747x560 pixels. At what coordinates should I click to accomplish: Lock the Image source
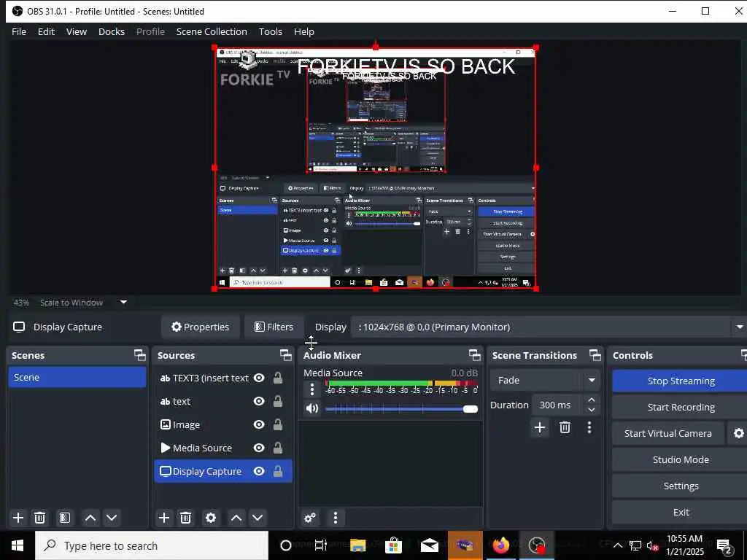click(x=278, y=424)
